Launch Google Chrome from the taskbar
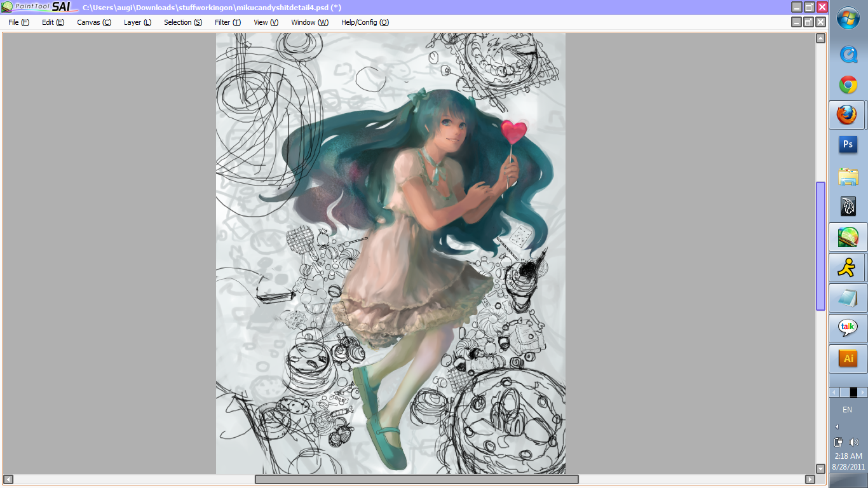Viewport: 868px width, 488px height. coord(848,85)
